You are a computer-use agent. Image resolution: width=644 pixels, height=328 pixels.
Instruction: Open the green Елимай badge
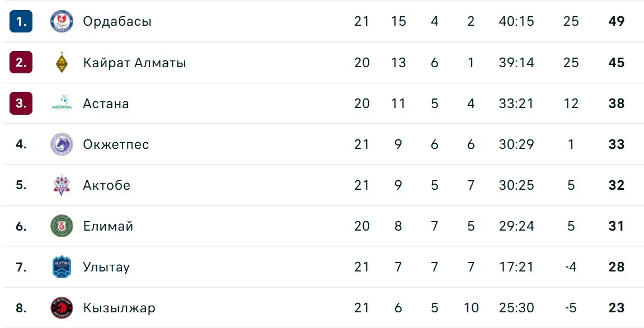(62, 226)
